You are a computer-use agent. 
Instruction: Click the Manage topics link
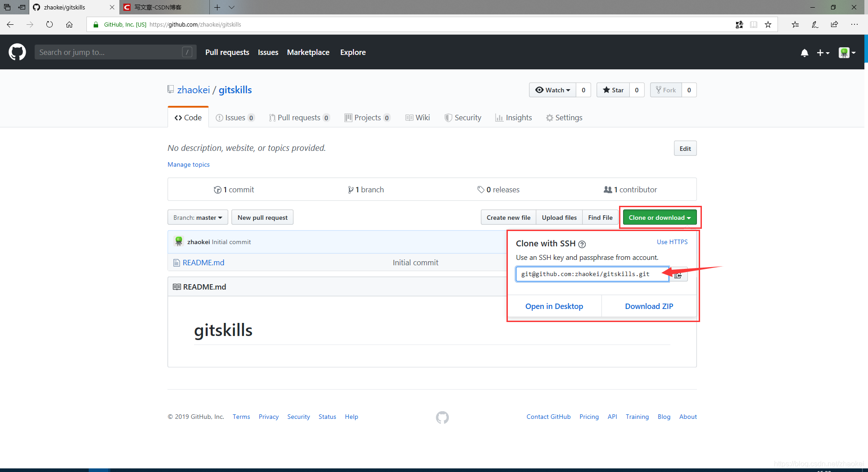pos(189,164)
